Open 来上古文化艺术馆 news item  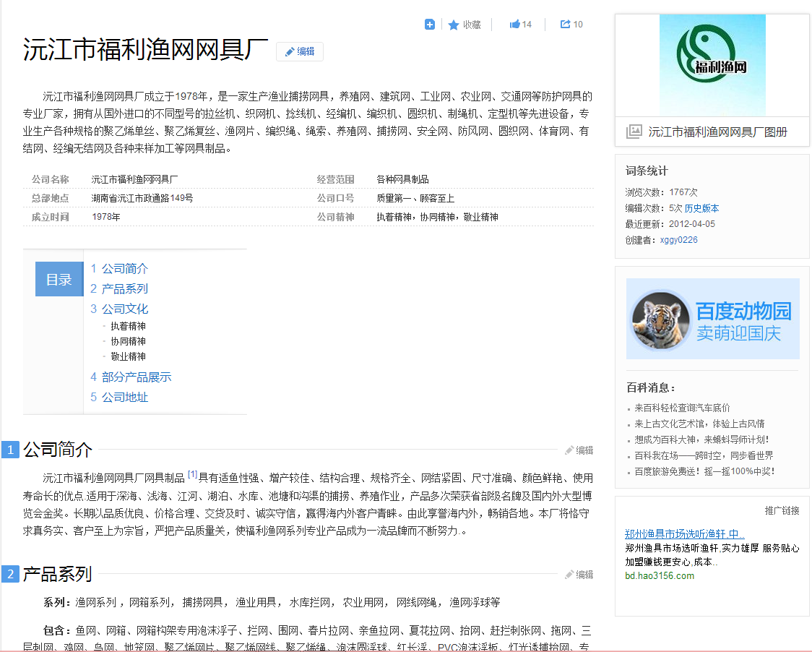(x=699, y=424)
